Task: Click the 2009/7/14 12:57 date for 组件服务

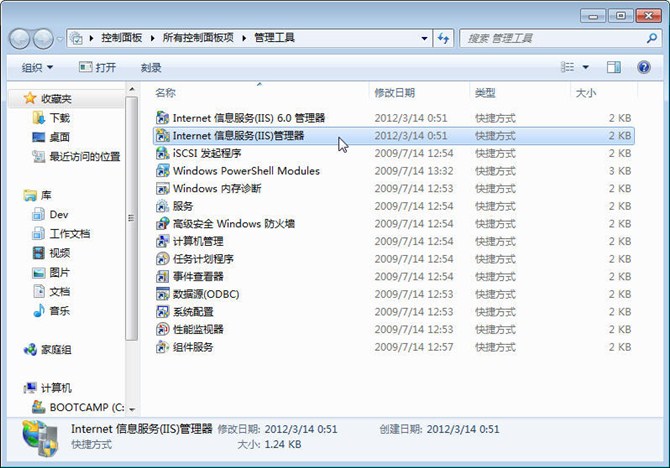Action: click(414, 347)
